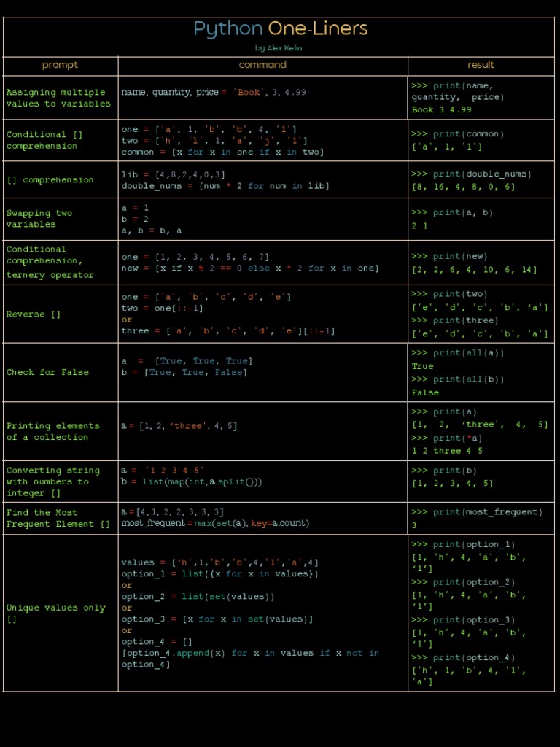Image resolution: width=560 pixels, height=747 pixels.
Task: Click the "double_nums" list comprehension code line
Action: coord(225,186)
